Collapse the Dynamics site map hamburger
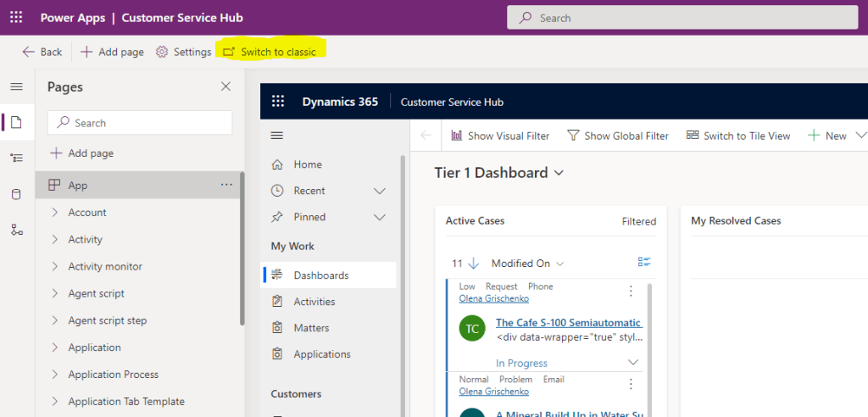Screen dimensions: 868x417 coord(276,136)
